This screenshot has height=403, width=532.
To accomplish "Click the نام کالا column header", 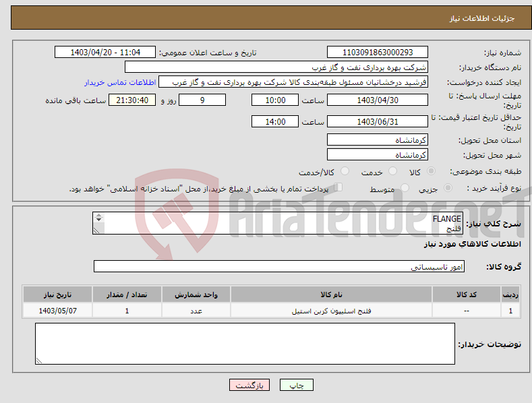I will tap(331, 294).
